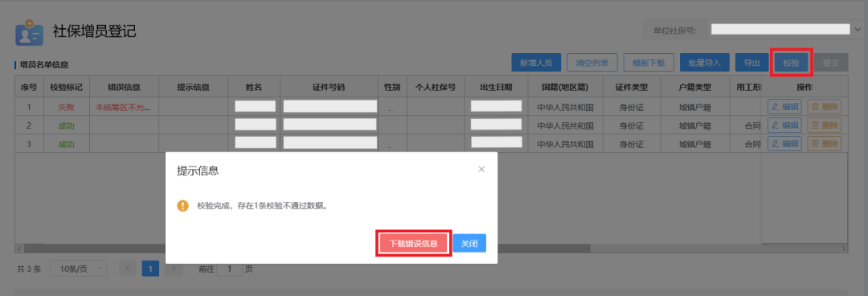Click 身份证 in row 2
868x296 pixels.
[631, 125]
